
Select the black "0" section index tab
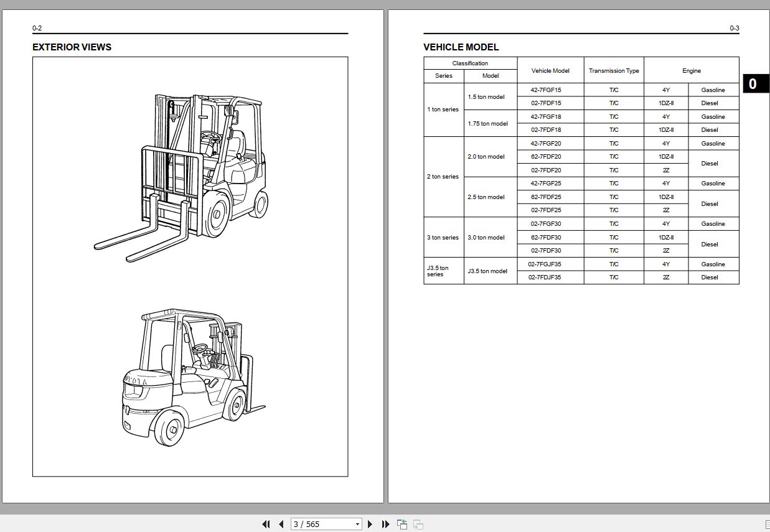click(x=756, y=83)
